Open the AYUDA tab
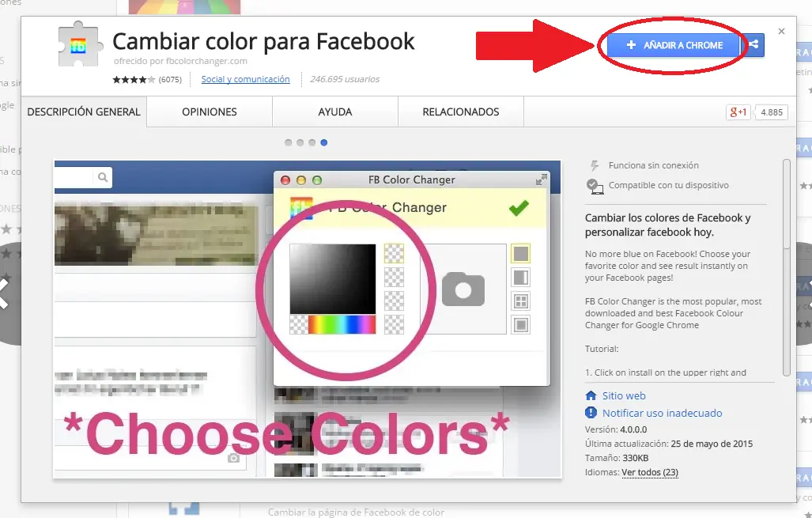 point(335,112)
